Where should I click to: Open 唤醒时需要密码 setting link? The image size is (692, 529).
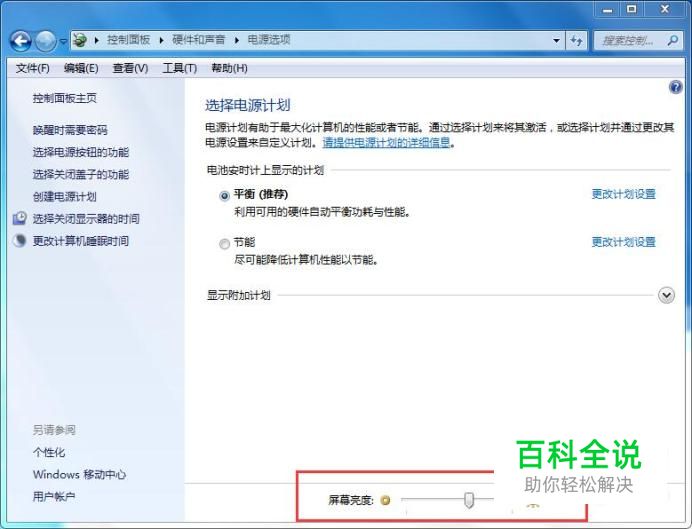tap(70, 130)
